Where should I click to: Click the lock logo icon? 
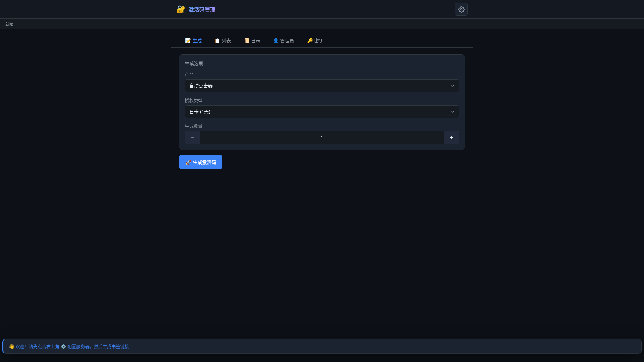[181, 9]
